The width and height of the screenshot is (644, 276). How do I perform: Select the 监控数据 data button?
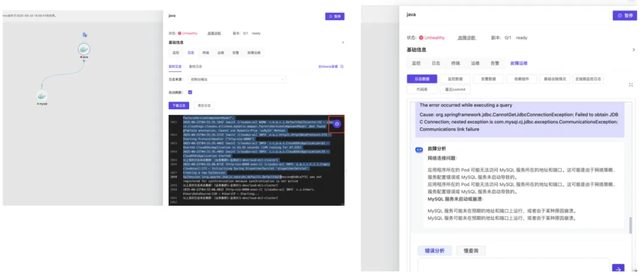(455, 79)
